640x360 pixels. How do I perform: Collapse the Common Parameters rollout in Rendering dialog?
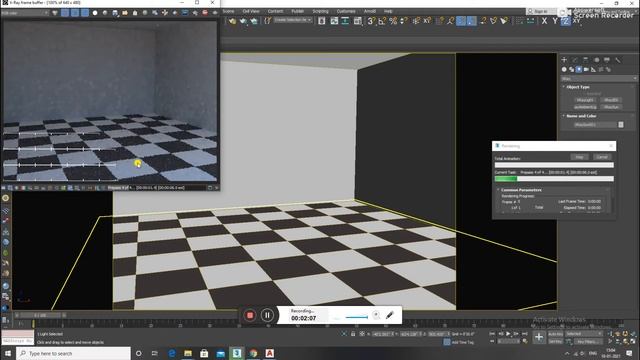pyautogui.click(x=521, y=190)
